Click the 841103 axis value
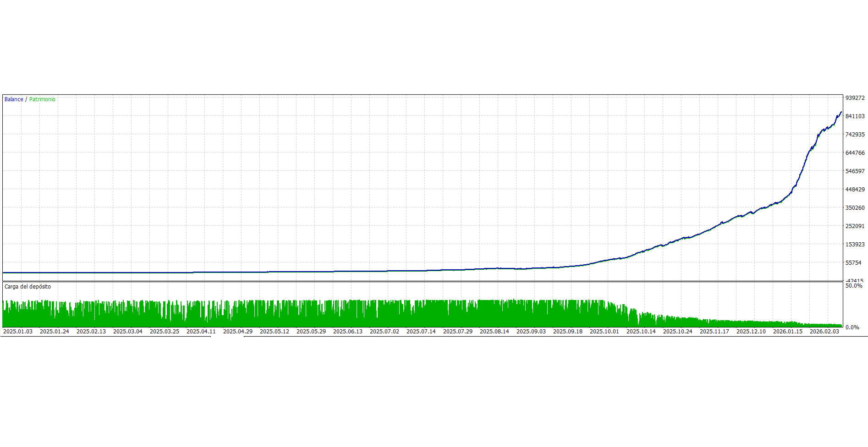Screen dimensions: 868x447 point(855,116)
